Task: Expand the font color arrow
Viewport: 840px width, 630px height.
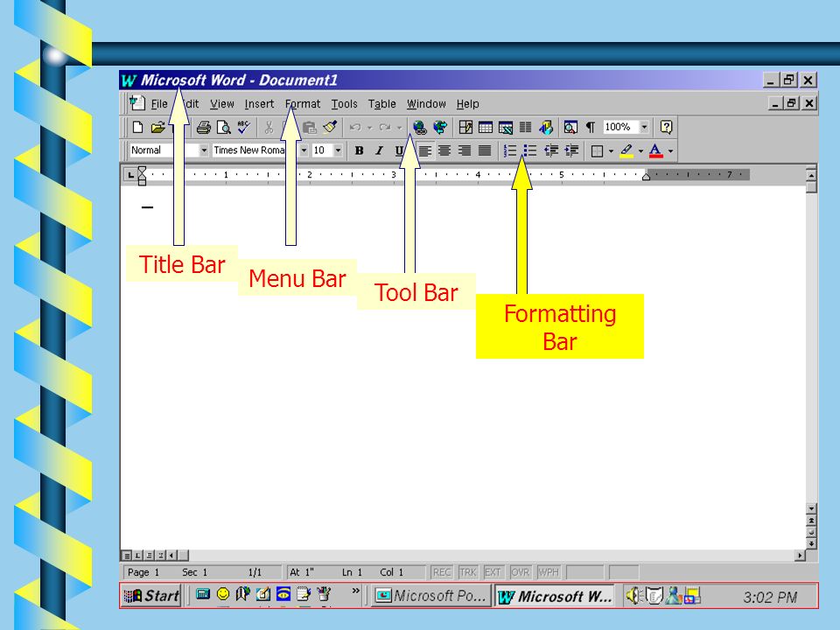Action: pos(671,151)
